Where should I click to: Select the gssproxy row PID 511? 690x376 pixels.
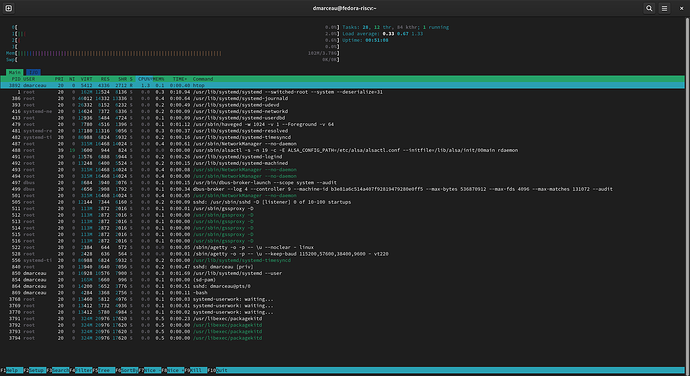coord(342,208)
